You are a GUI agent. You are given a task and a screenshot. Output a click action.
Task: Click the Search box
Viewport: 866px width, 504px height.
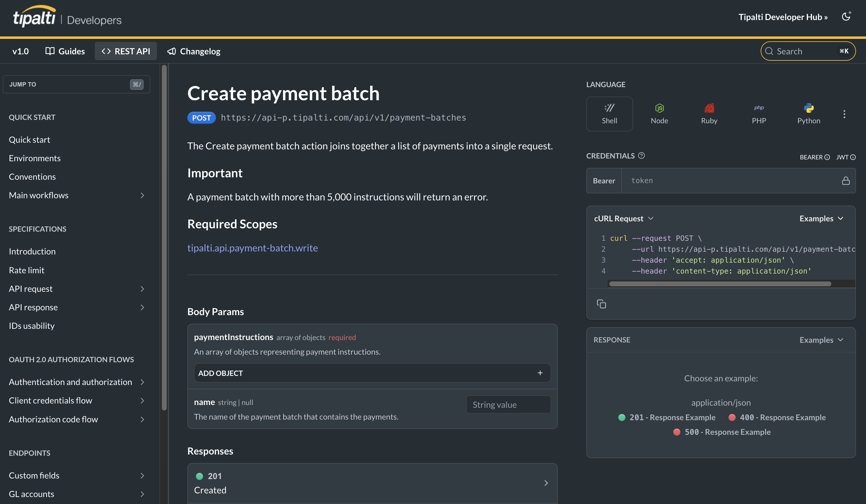pos(808,51)
